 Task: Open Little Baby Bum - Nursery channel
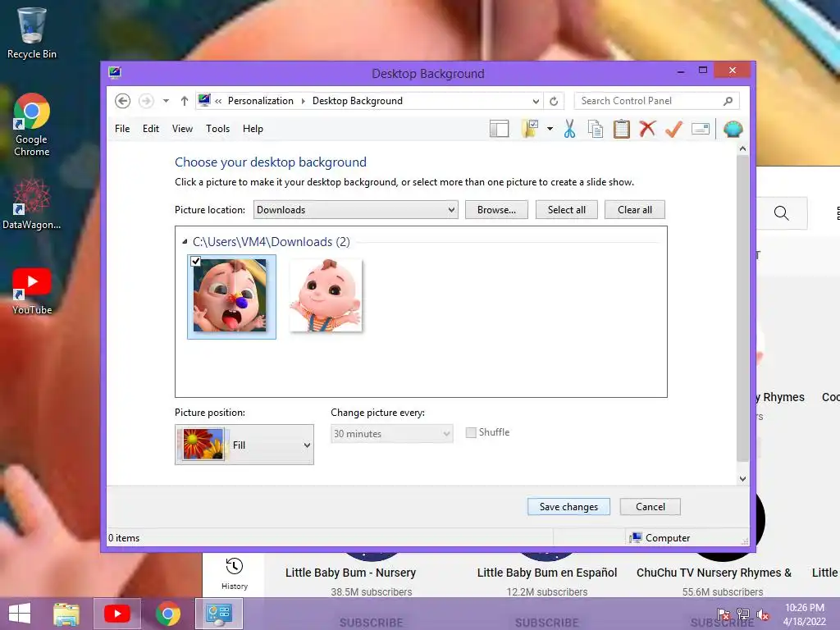point(350,573)
